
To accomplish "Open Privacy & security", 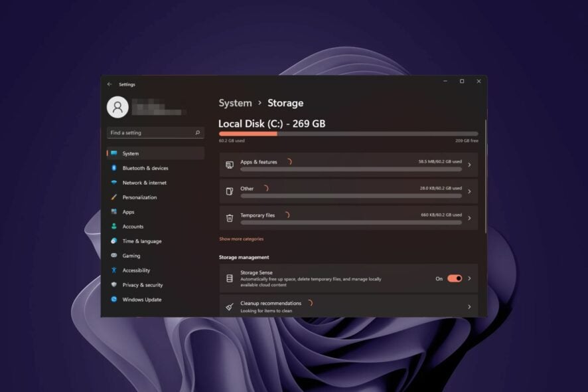I will tap(155, 284).
